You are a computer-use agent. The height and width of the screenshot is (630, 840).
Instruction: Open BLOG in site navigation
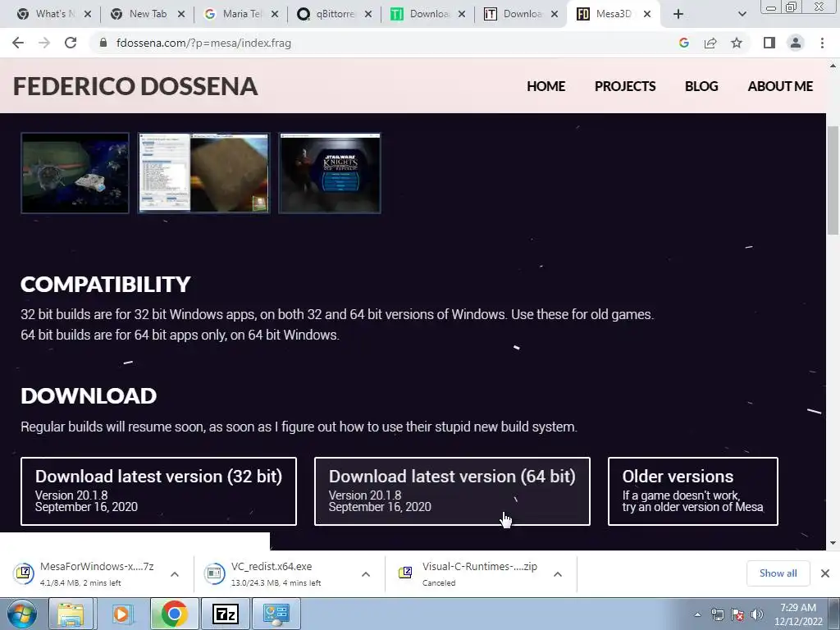701,86
